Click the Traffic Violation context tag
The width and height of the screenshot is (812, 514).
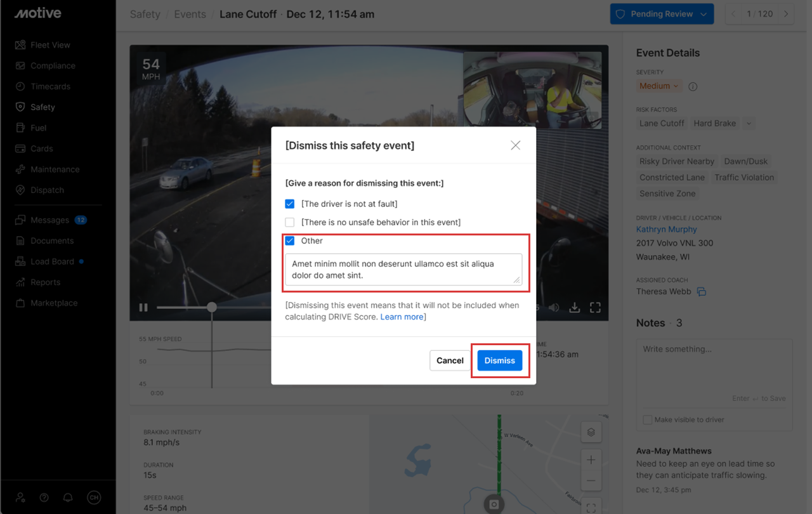coord(744,178)
